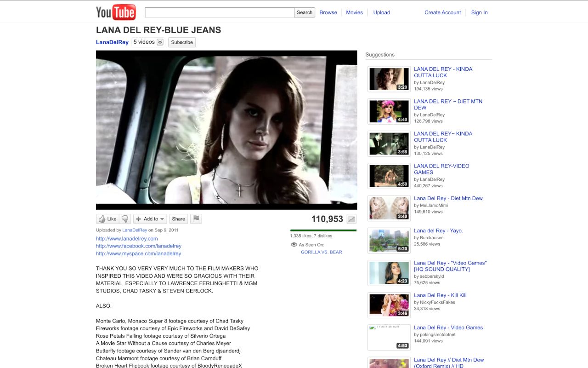Subscribe to the LanaDelRey channel
Screen dimensions: 588x368
tap(182, 42)
